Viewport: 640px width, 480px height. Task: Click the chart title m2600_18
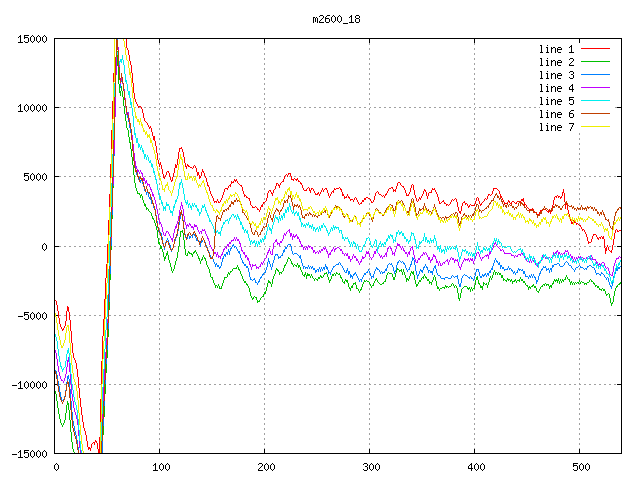[x=338, y=19]
